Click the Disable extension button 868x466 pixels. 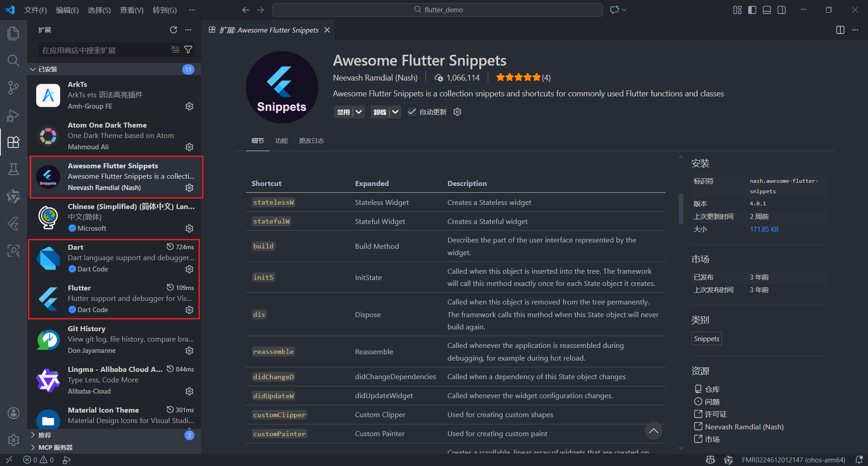(x=344, y=112)
